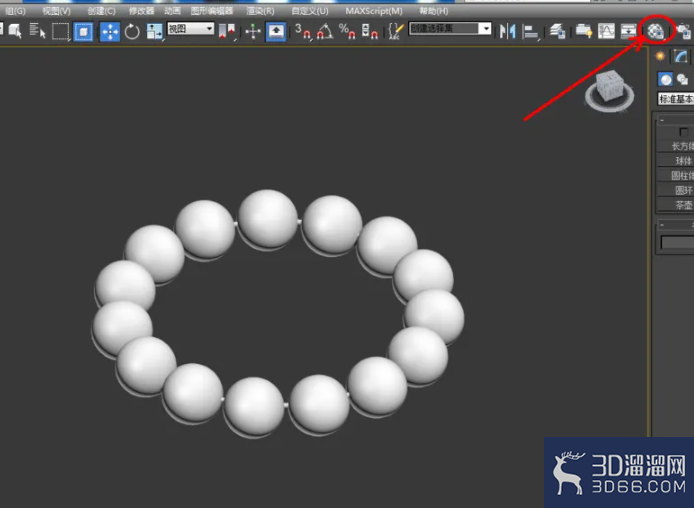Click 茶壶 teapot button
694x508 pixels.
tap(676, 205)
